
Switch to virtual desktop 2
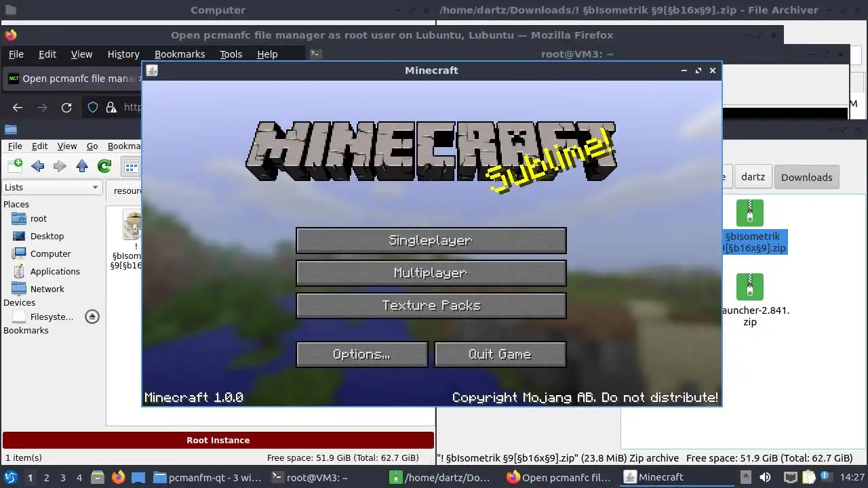click(x=46, y=478)
